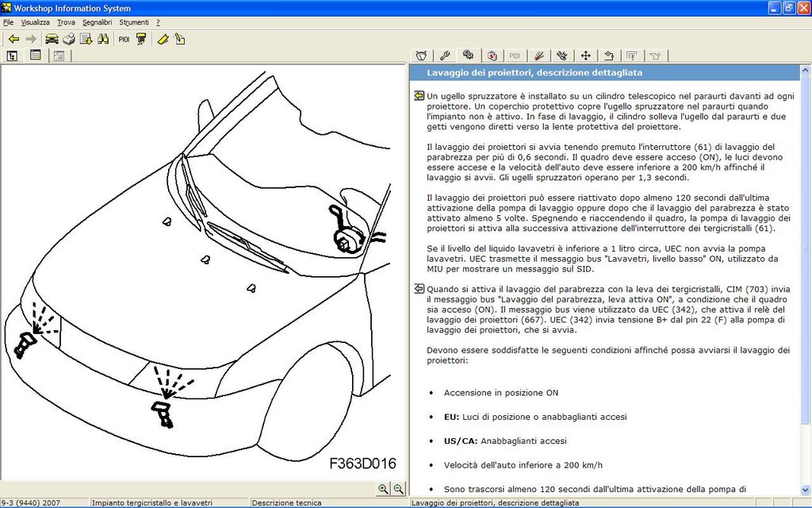Click the text panel scrollbar down arrow
812x508 pixels.
806,489
